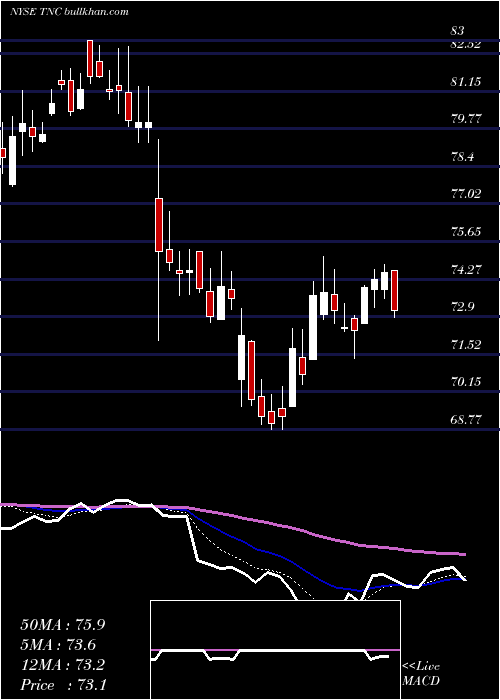Click the 75.65 price level label
The width and height of the screenshot is (500, 700).
point(465,232)
